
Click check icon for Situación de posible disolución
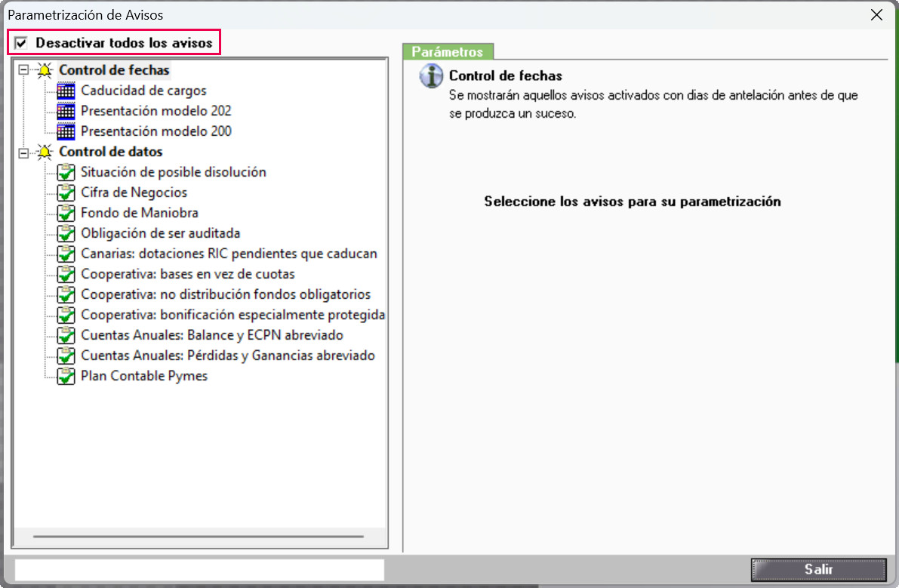tap(66, 172)
